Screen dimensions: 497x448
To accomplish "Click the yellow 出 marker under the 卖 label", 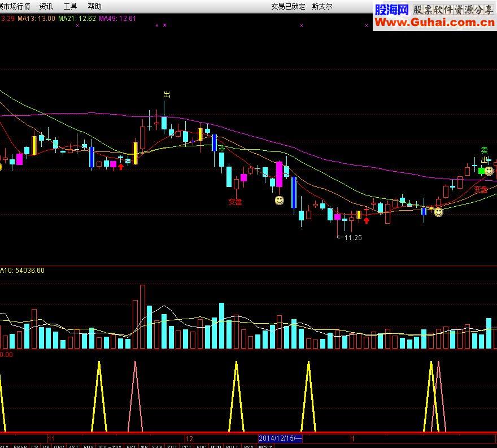I will coord(485,160).
